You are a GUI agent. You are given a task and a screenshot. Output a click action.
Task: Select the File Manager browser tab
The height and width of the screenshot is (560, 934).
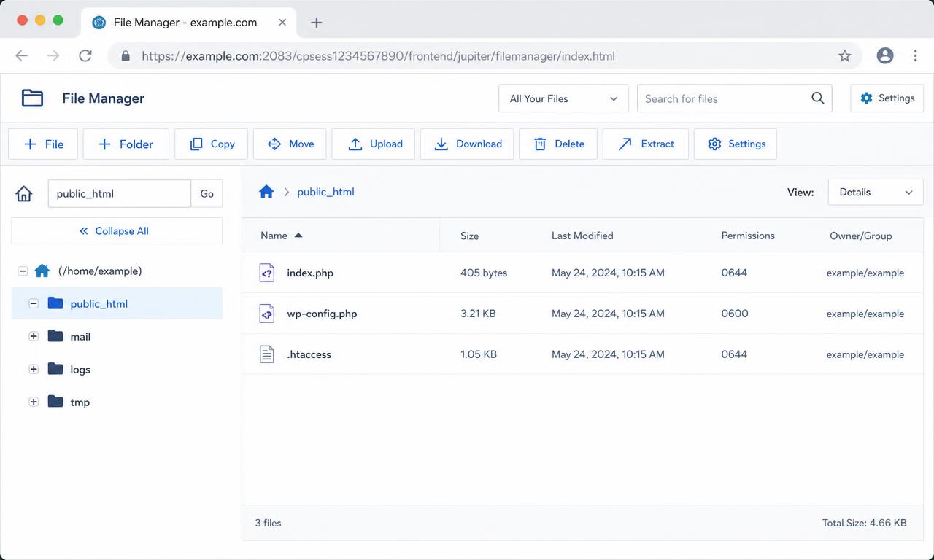click(188, 23)
